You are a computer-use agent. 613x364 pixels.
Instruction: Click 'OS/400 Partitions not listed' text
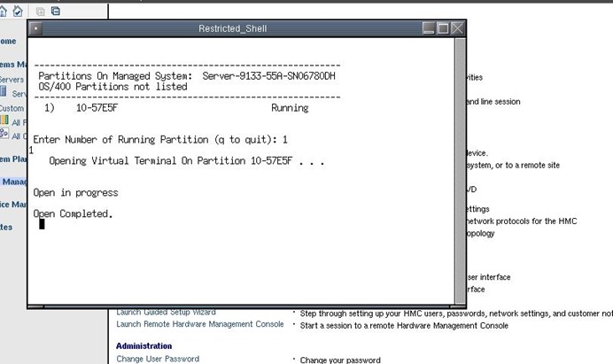113,87
